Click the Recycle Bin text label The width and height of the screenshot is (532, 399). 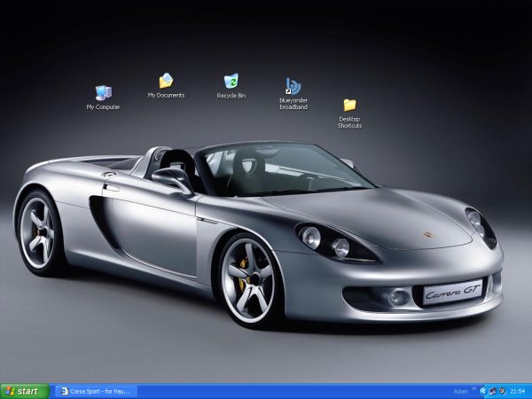[x=231, y=95]
